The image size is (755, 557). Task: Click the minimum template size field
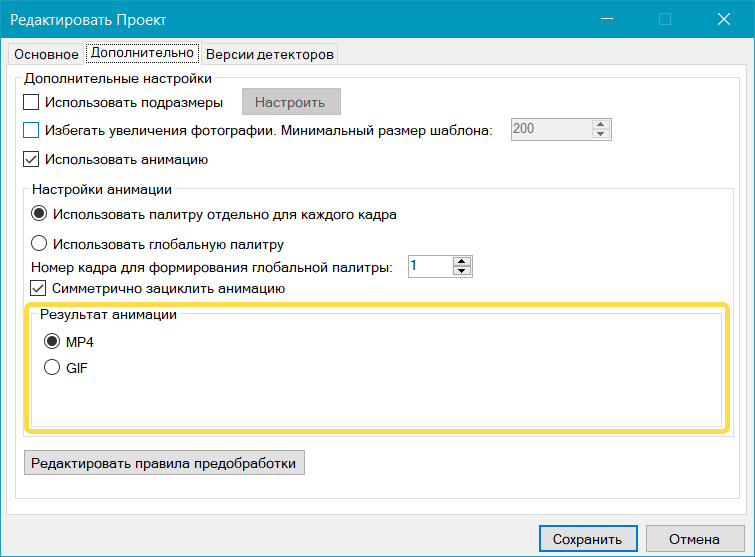click(551, 129)
